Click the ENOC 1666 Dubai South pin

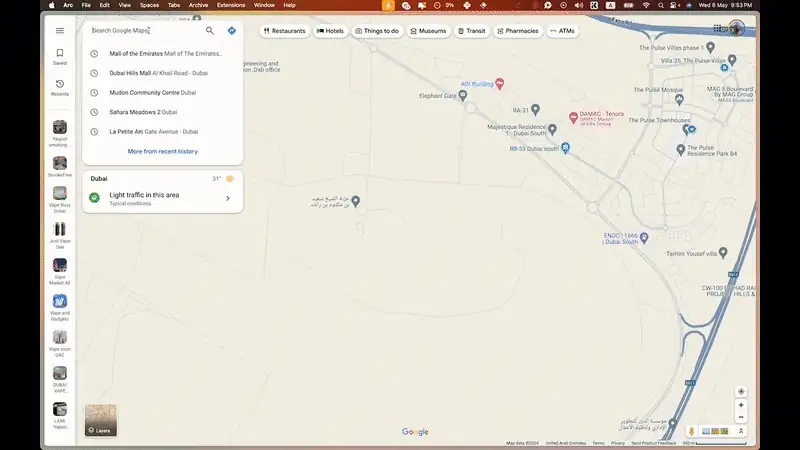click(x=644, y=238)
